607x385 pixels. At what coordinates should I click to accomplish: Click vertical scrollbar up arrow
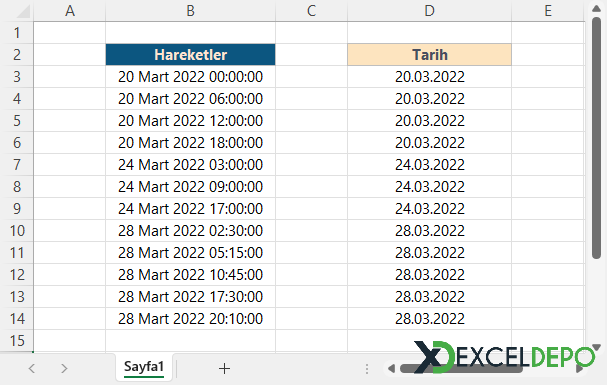click(597, 9)
